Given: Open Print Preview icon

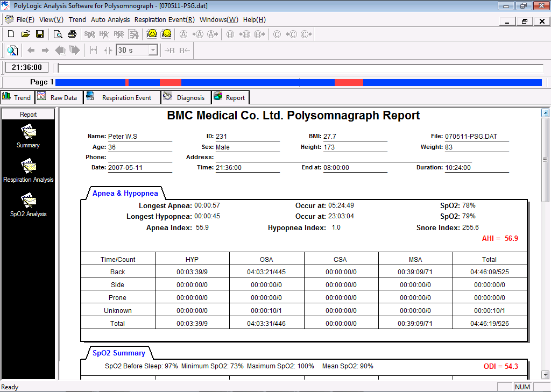Looking at the screenshot, I should pyautogui.click(x=58, y=34).
